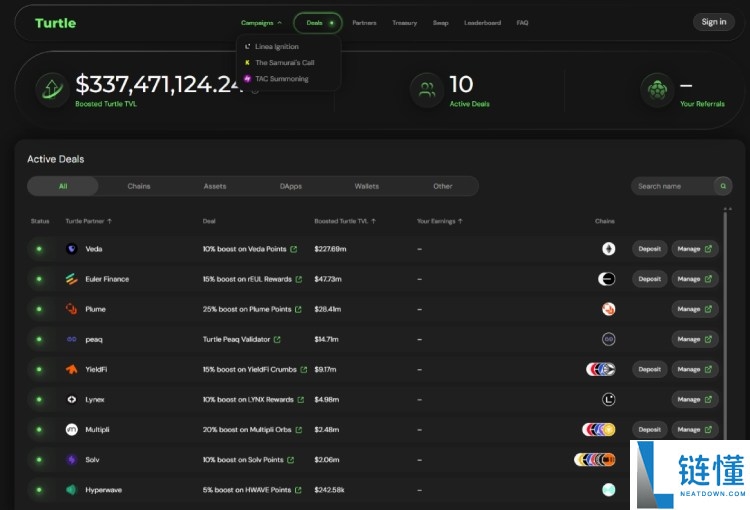Open HWAVE Points deal external link icon

(298, 490)
